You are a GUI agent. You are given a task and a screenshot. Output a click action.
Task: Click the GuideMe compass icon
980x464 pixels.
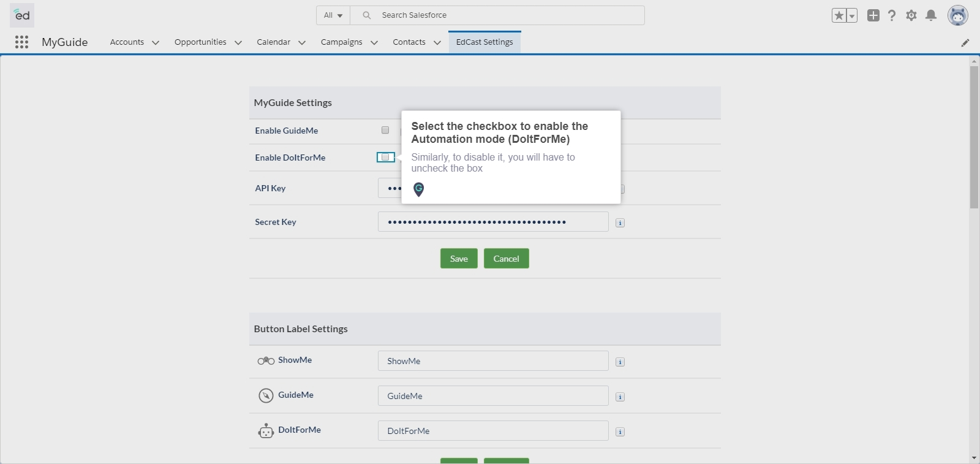[x=266, y=395]
